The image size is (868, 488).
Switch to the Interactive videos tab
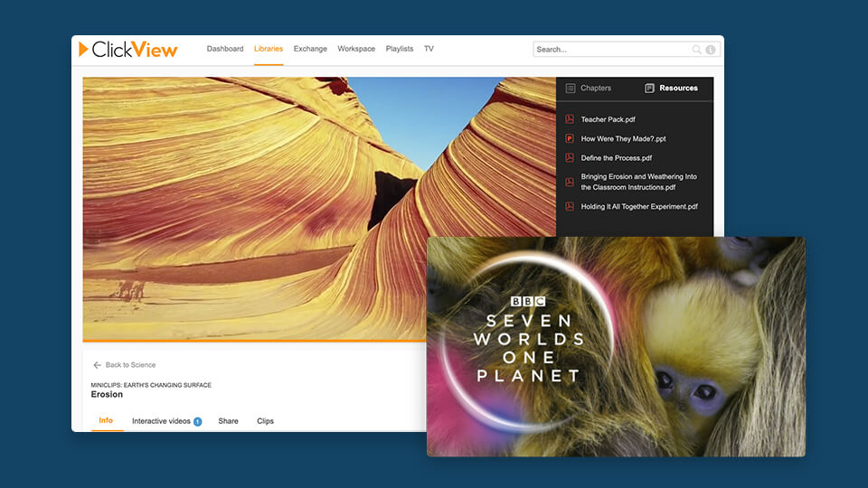click(161, 421)
